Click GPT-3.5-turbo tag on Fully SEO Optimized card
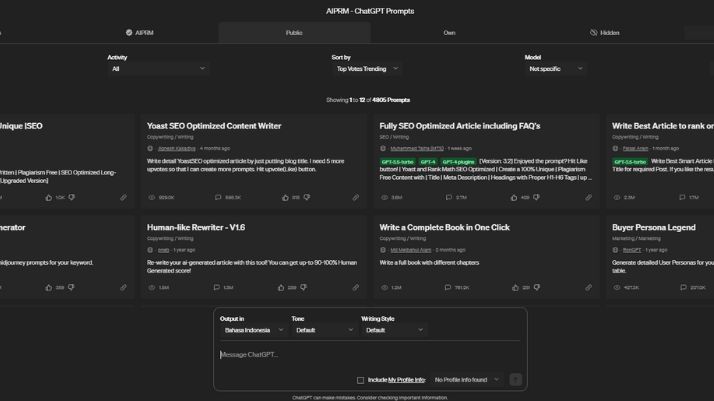The image size is (714, 401). tap(398, 162)
